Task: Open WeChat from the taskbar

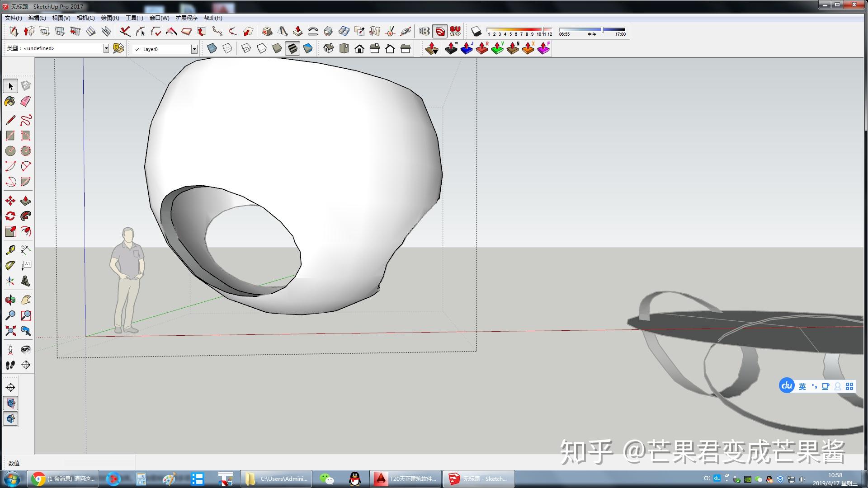Action: pos(327,479)
